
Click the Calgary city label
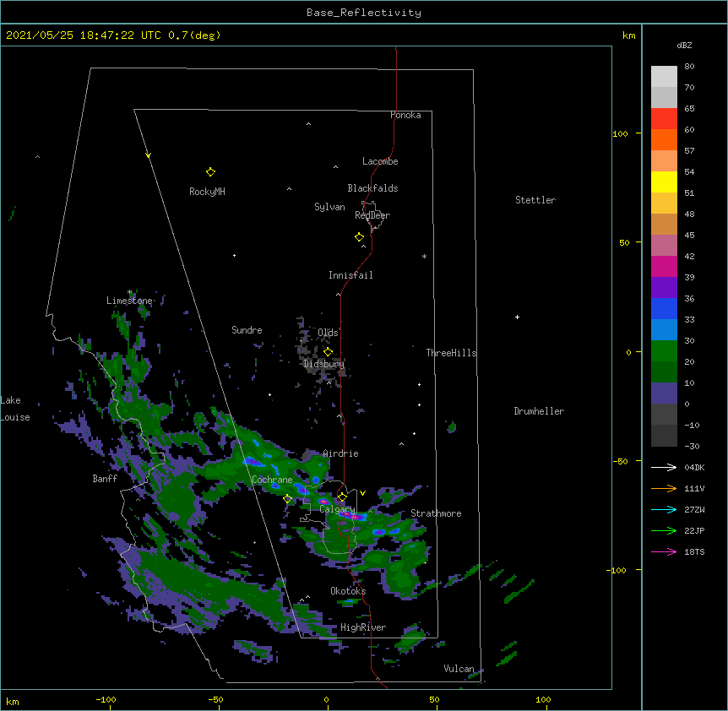pyautogui.click(x=337, y=509)
